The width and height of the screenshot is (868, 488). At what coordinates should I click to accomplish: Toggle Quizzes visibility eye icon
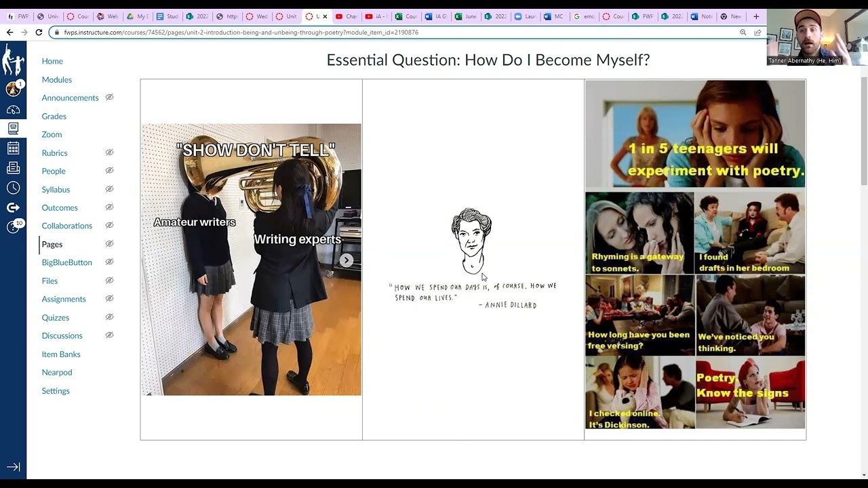pos(109,317)
